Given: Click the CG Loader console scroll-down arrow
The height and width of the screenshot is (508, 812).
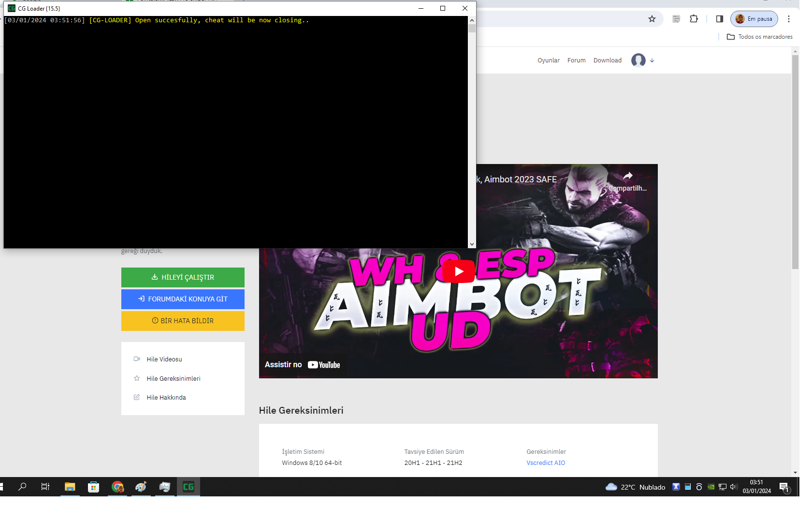Looking at the screenshot, I should [472, 244].
